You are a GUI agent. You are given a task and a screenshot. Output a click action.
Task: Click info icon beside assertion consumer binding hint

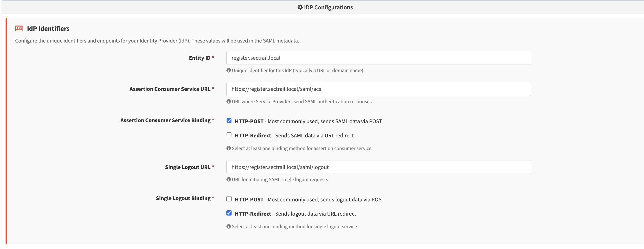(229, 148)
